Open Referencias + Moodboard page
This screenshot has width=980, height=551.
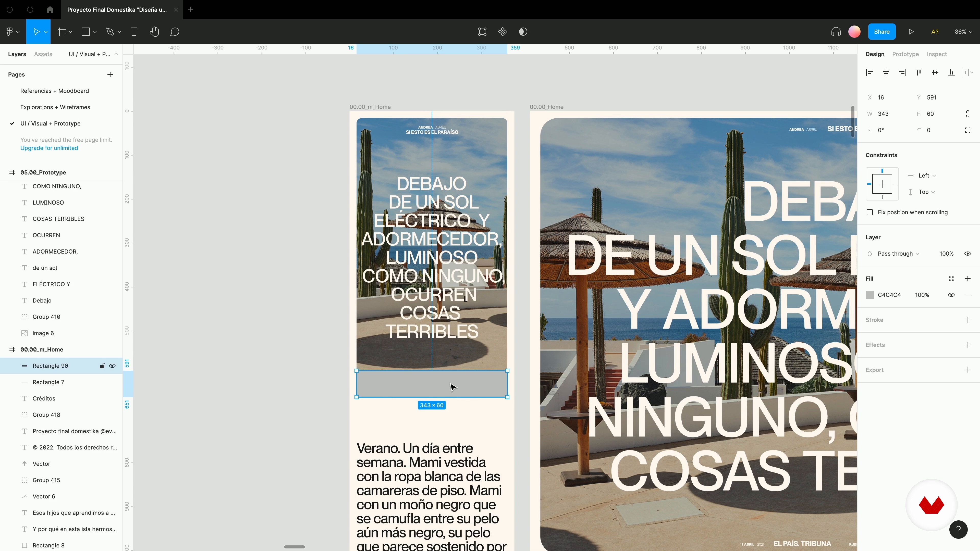[54, 91]
